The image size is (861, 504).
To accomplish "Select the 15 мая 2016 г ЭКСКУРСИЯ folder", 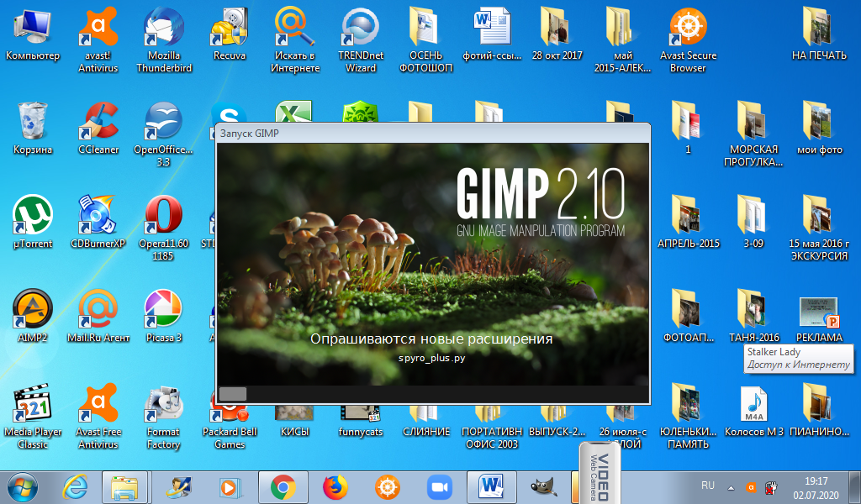I will (x=819, y=228).
